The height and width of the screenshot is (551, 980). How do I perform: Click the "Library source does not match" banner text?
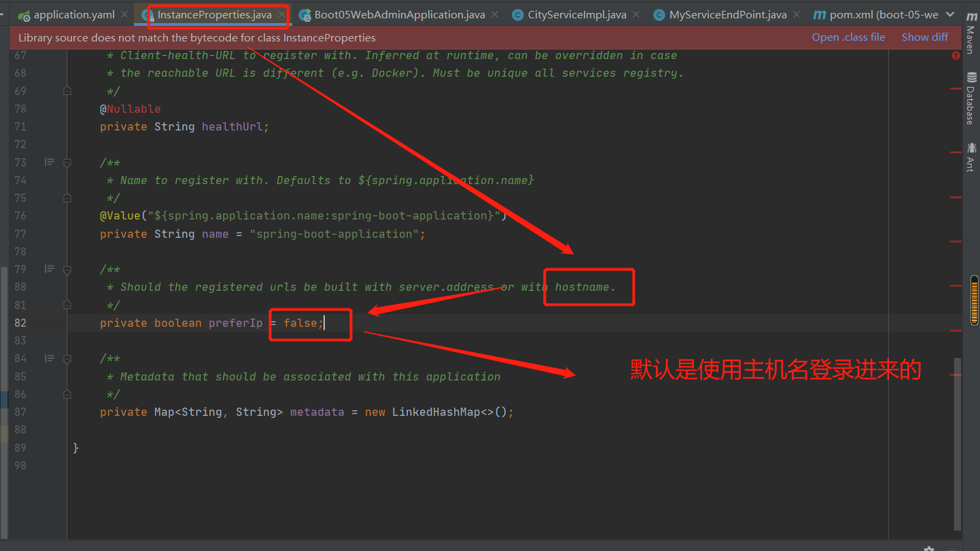click(197, 37)
